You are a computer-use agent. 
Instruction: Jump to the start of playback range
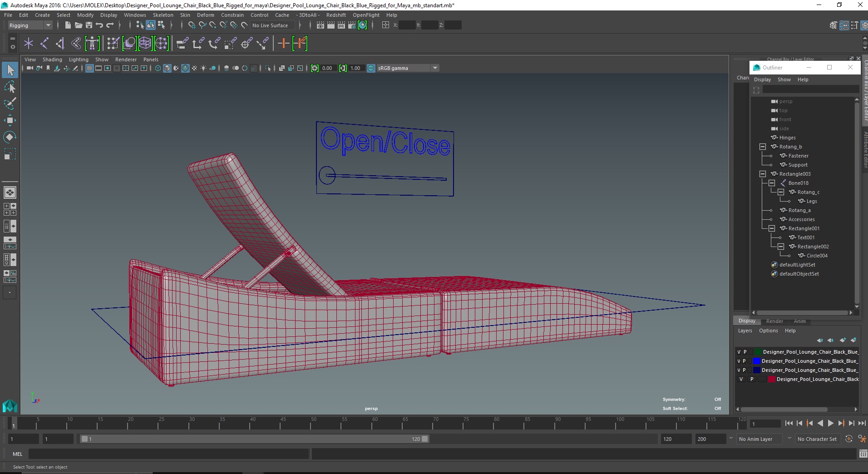tap(789, 423)
